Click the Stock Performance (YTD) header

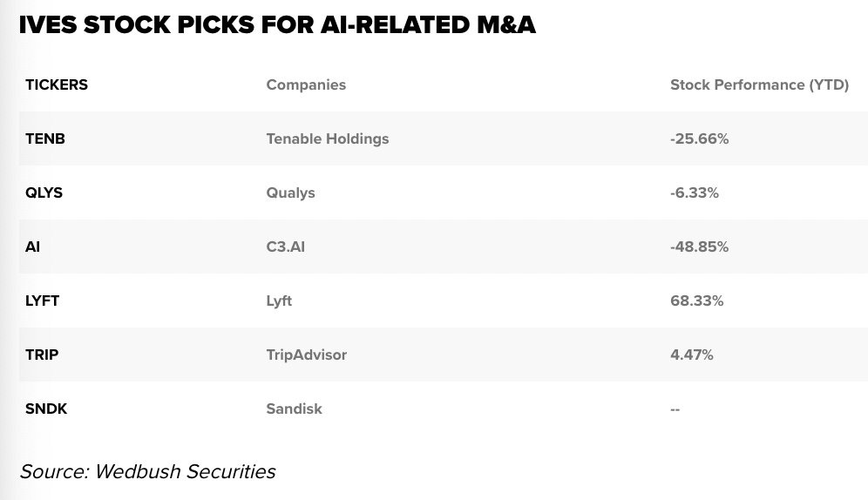coord(759,84)
